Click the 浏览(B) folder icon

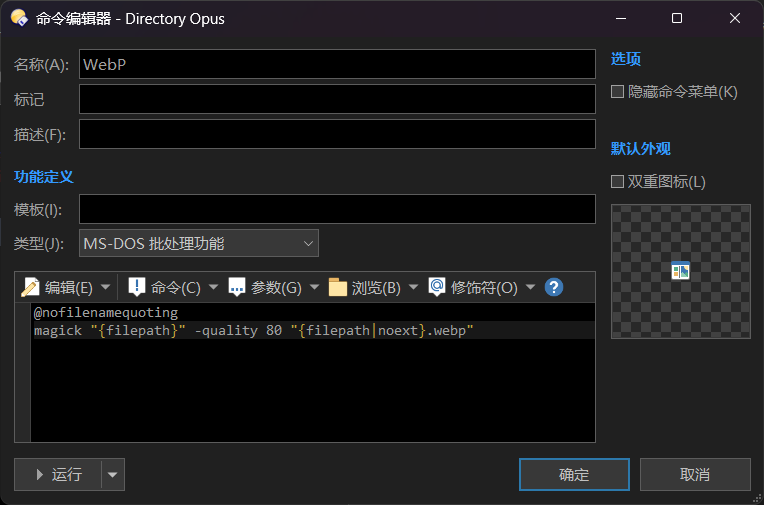[x=338, y=288]
